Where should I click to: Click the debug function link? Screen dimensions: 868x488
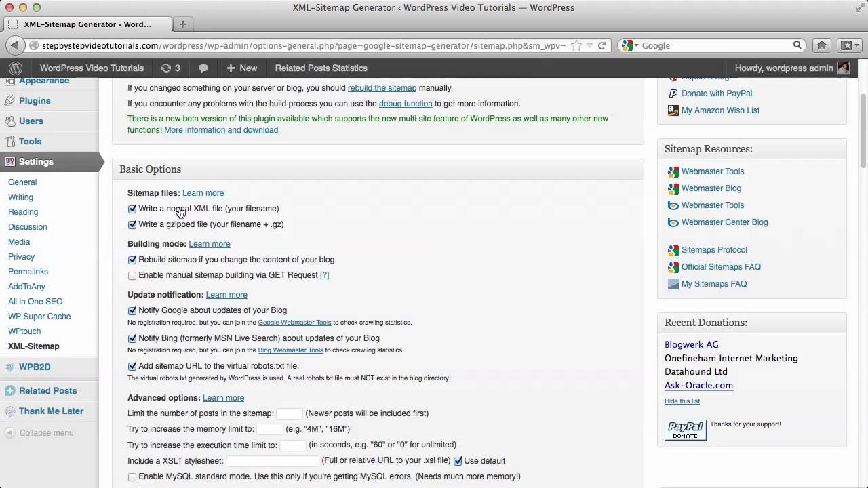tap(406, 104)
